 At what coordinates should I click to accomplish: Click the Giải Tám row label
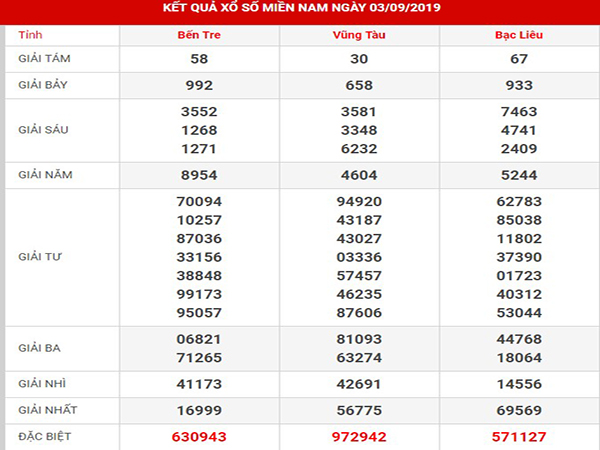[x=45, y=60]
